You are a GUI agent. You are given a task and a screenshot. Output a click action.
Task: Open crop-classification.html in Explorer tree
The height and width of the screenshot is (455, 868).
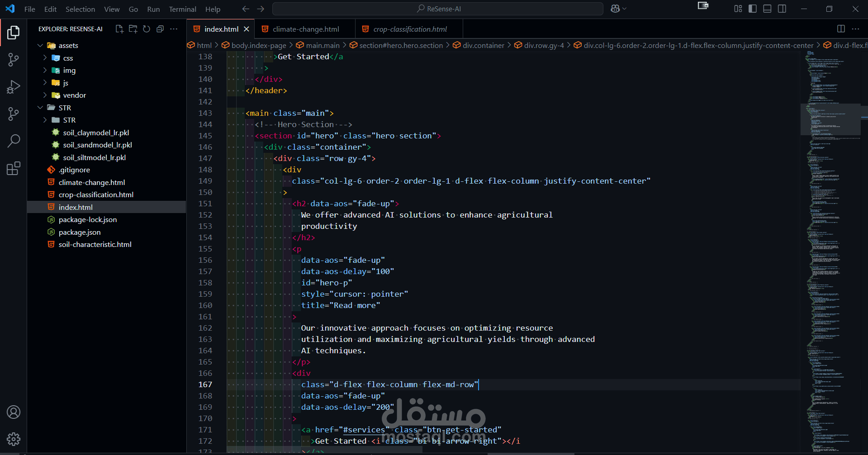coord(96,194)
